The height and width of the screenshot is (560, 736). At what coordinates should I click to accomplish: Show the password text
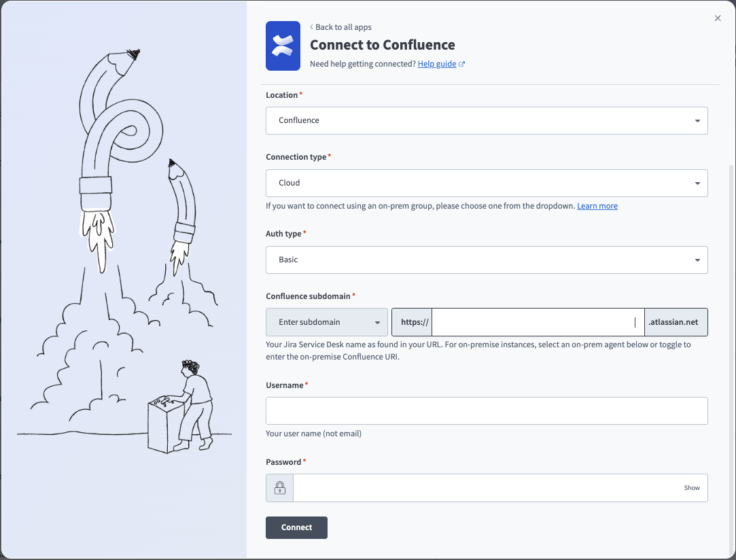[x=692, y=487]
